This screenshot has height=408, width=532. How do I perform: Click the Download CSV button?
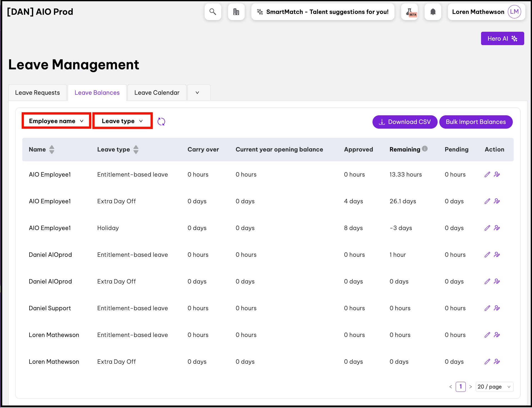tap(405, 122)
